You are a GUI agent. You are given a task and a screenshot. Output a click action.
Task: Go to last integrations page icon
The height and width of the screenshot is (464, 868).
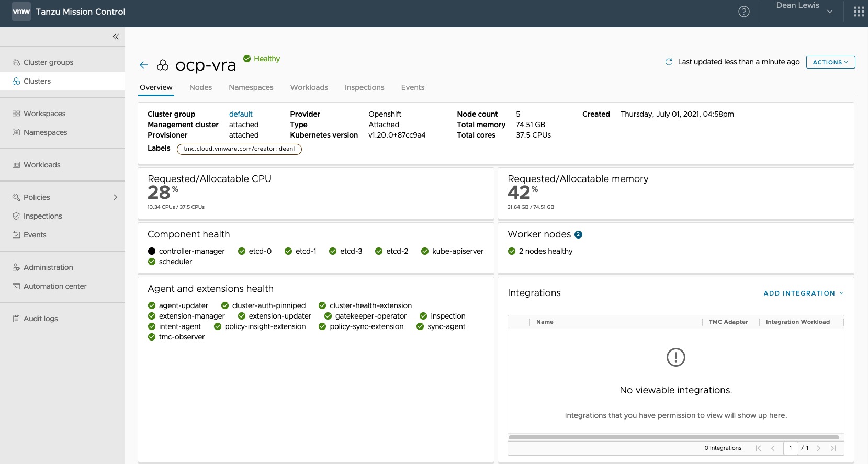click(833, 448)
